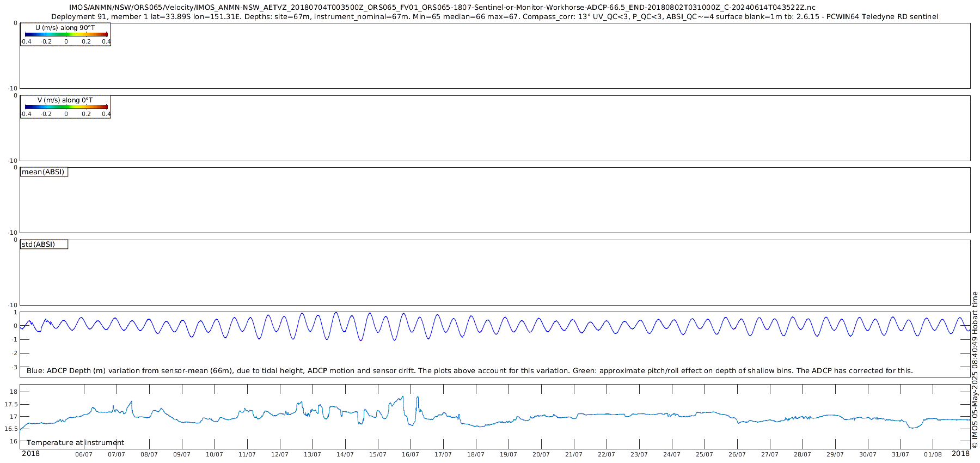980x463 pixels.
Task: Click the 17.5 temperature axis label
Action: point(11,404)
